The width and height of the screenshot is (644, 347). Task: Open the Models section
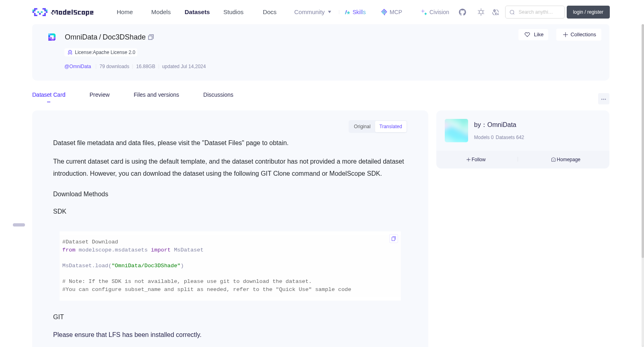(161, 12)
